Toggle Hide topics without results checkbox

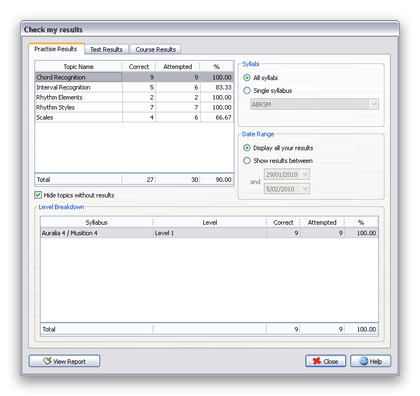(38, 195)
